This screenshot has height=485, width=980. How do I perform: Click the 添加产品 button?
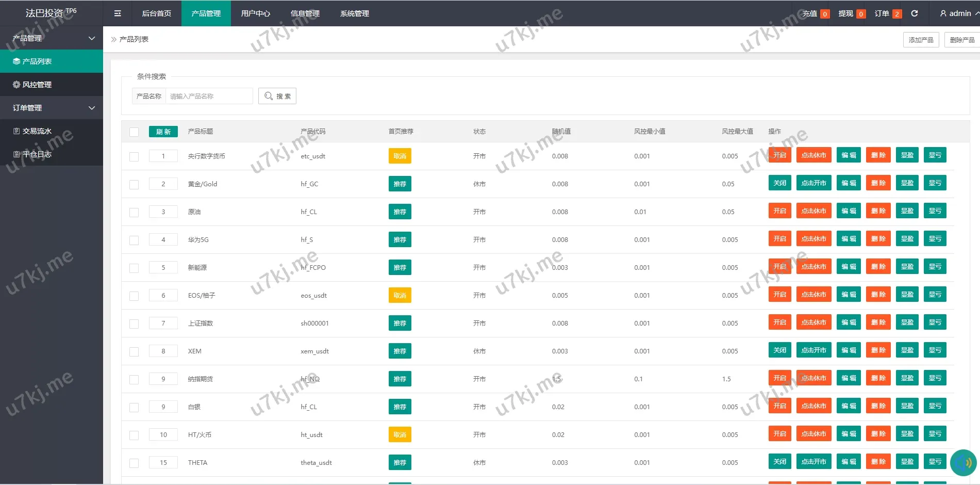point(921,40)
